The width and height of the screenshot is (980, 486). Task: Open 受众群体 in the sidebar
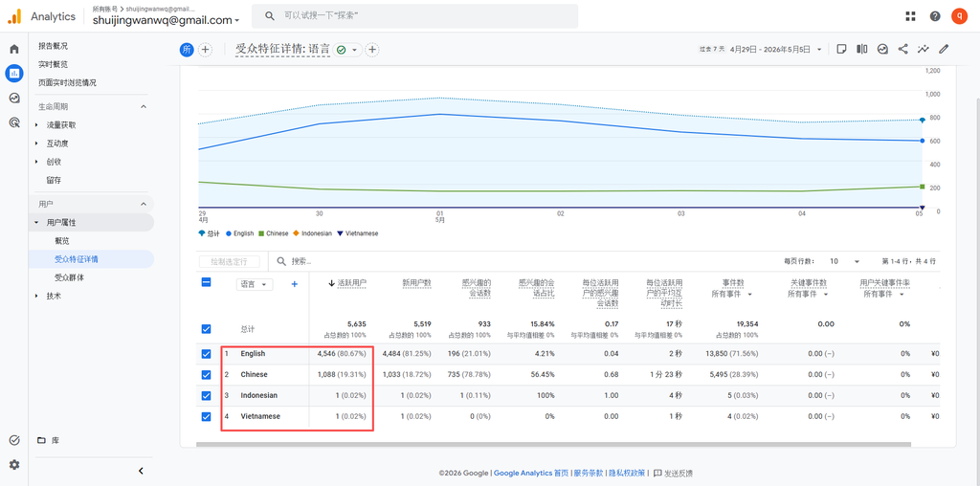(69, 277)
